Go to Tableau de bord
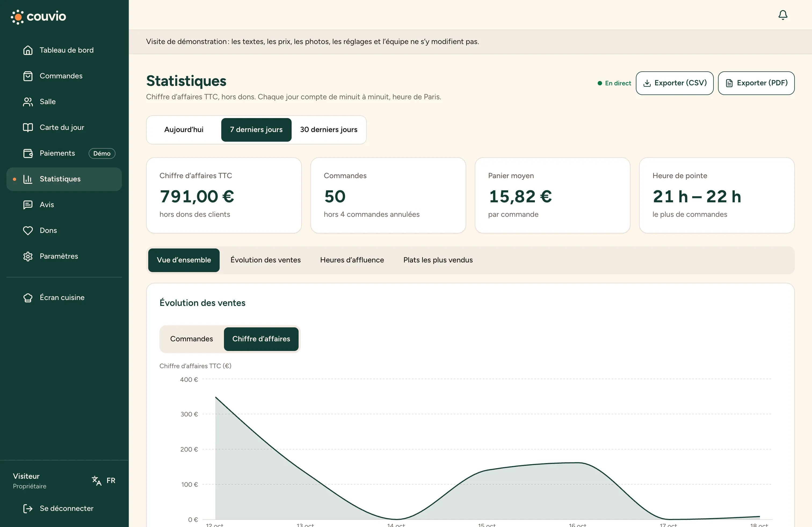 coord(64,50)
